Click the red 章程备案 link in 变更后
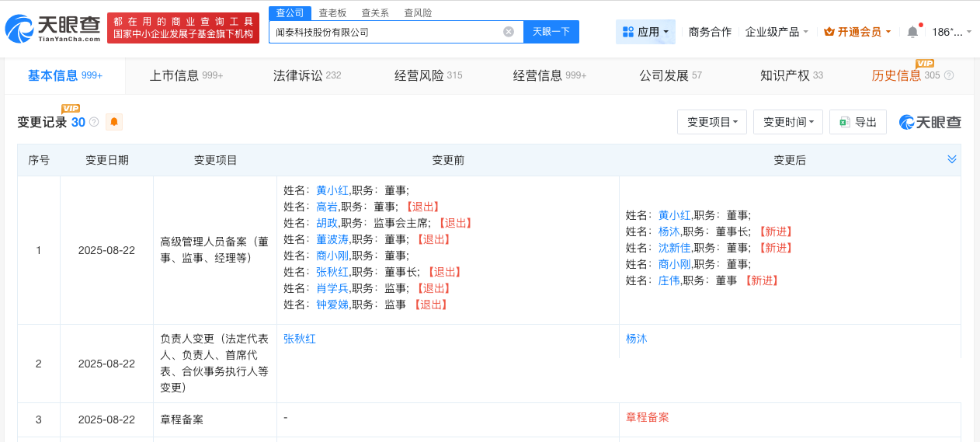Image resolution: width=980 pixels, height=442 pixels. pyautogui.click(x=648, y=417)
